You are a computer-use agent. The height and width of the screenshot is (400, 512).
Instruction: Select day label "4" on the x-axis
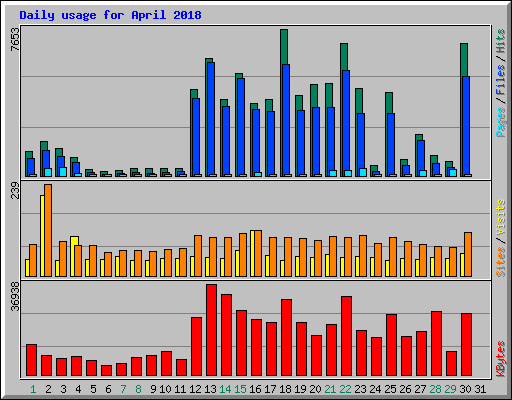coord(78,389)
